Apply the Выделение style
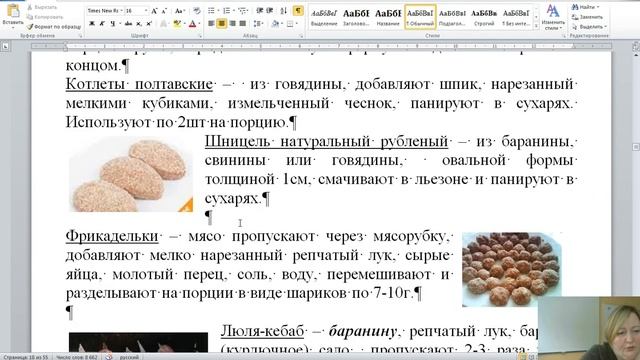The width and height of the screenshot is (640, 360). coord(324,17)
